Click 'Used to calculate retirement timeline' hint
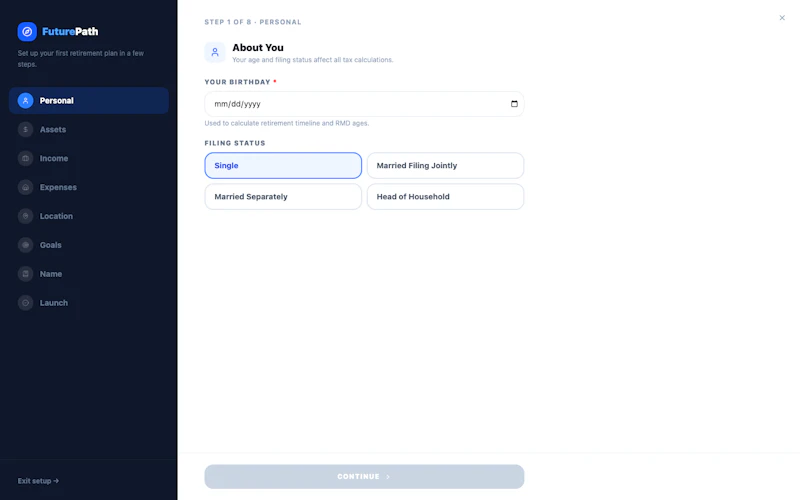800x500 pixels. click(287, 123)
